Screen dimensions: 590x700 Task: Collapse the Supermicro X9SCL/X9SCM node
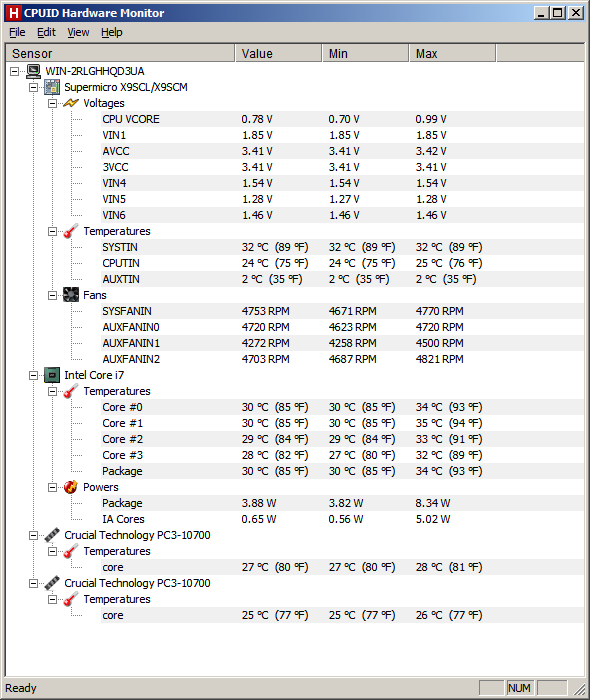(33, 88)
